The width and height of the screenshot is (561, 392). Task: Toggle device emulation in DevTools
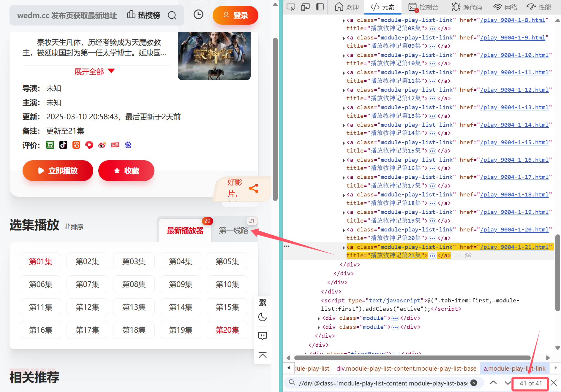305,7
